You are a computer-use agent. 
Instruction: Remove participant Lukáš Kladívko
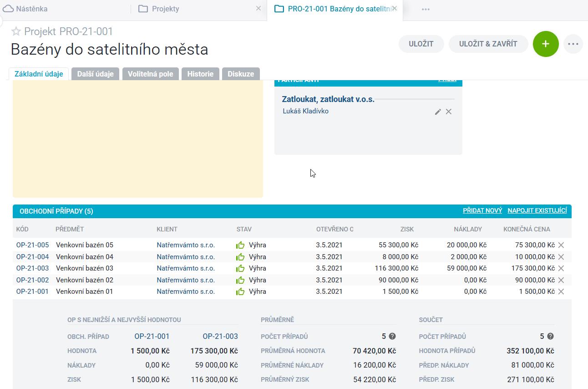pos(449,112)
